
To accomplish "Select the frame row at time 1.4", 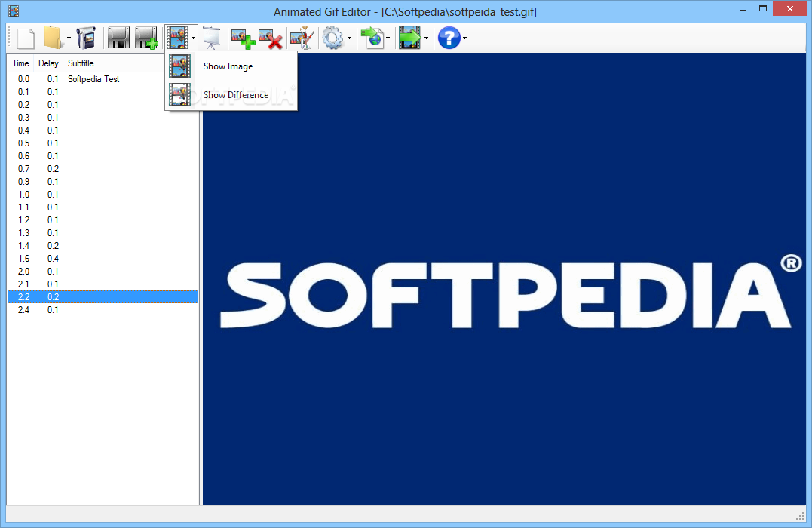I will [x=103, y=246].
